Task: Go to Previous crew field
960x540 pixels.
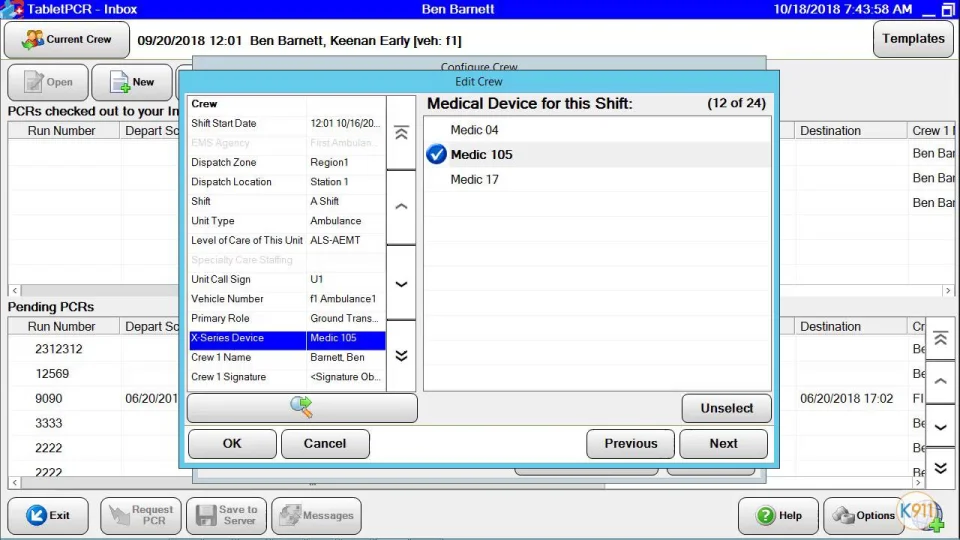Action: (631, 444)
